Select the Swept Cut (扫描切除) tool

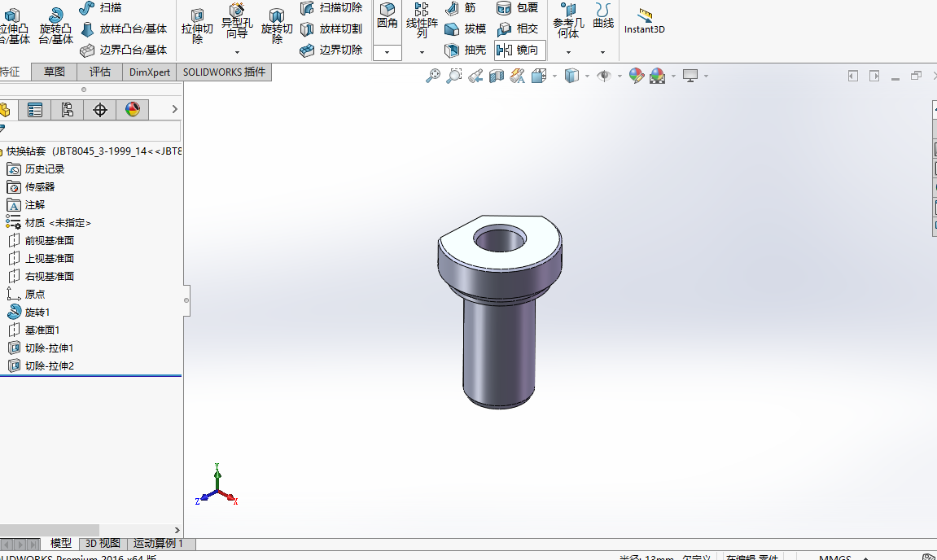(331, 8)
